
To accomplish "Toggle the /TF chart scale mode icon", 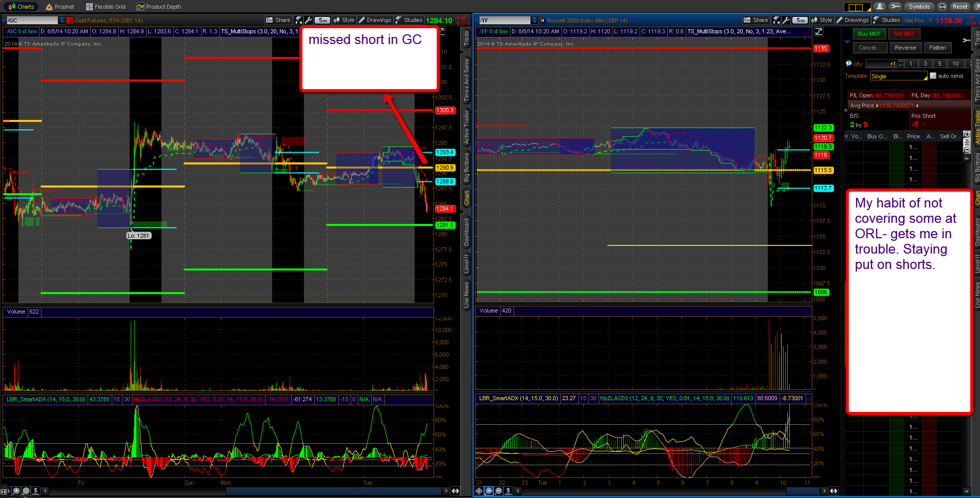I will tap(819, 32).
